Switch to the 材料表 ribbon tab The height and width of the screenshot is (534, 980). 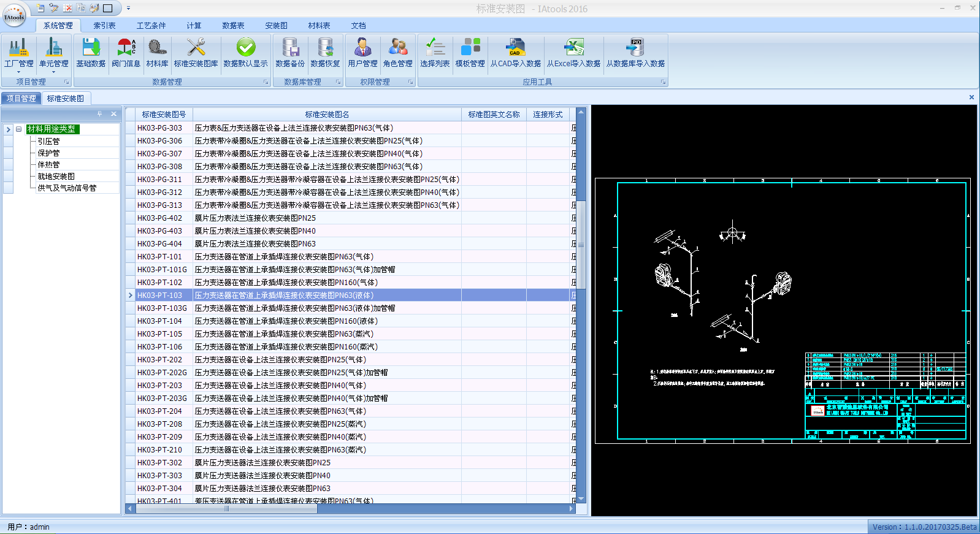pos(319,26)
